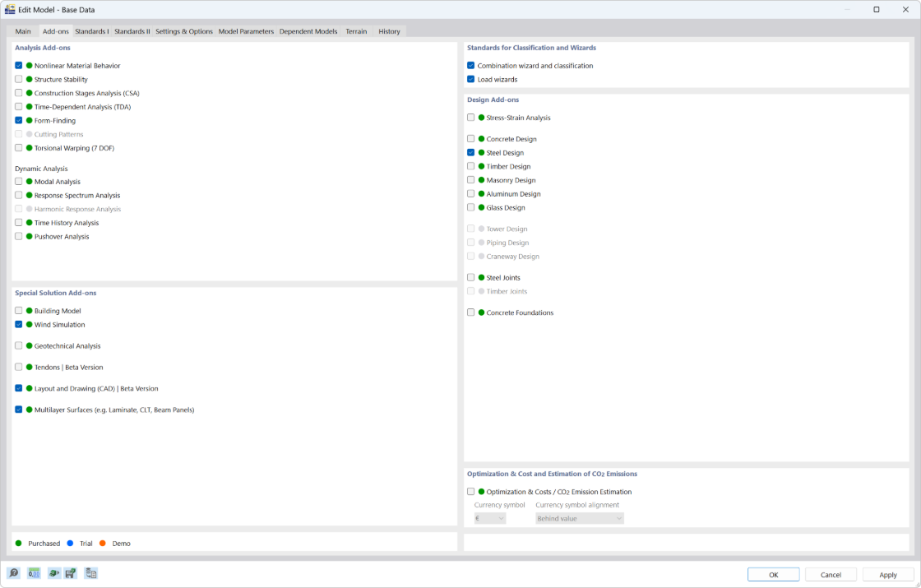This screenshot has height=588, width=921.
Task: Check the Concrete Design checkbox
Action: (x=470, y=139)
